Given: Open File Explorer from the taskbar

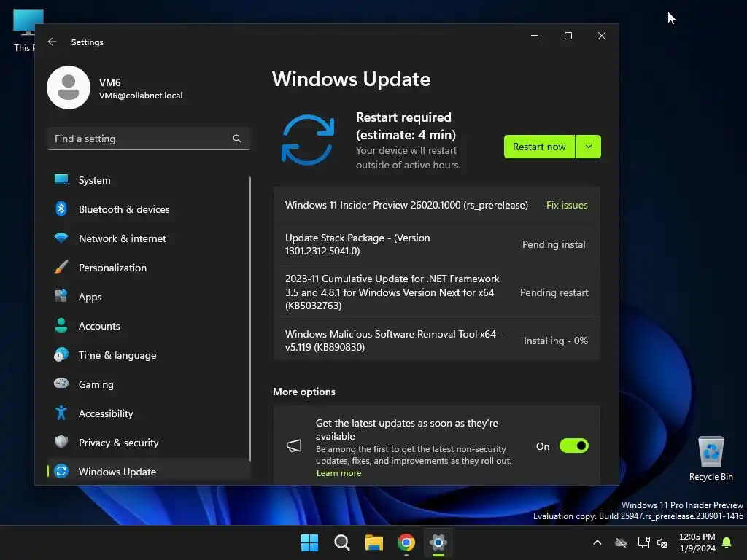Looking at the screenshot, I should tap(374, 542).
